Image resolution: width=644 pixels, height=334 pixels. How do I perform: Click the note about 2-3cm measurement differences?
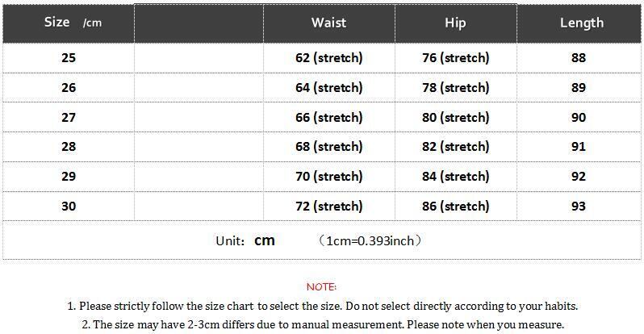tap(323, 324)
